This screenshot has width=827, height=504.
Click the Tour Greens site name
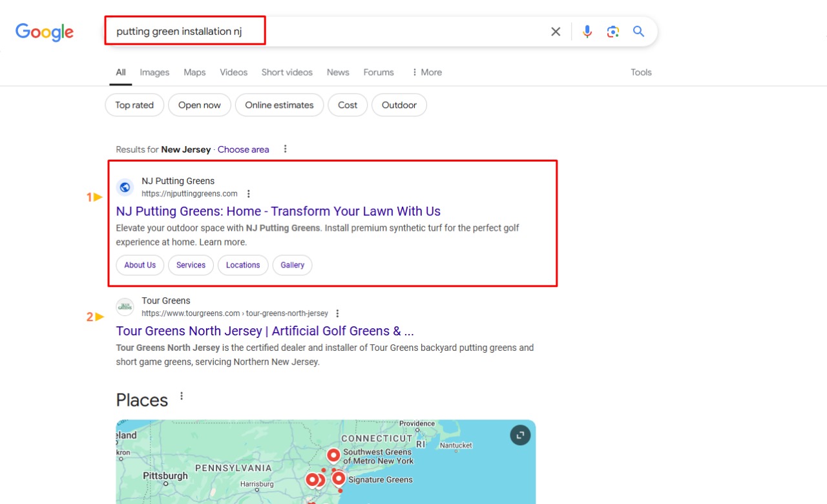166,300
